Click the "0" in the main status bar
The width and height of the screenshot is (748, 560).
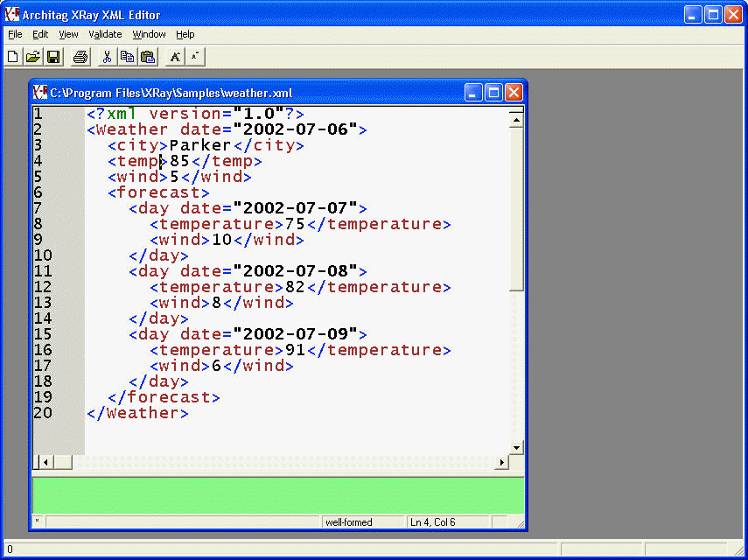pyautogui.click(x=10, y=549)
